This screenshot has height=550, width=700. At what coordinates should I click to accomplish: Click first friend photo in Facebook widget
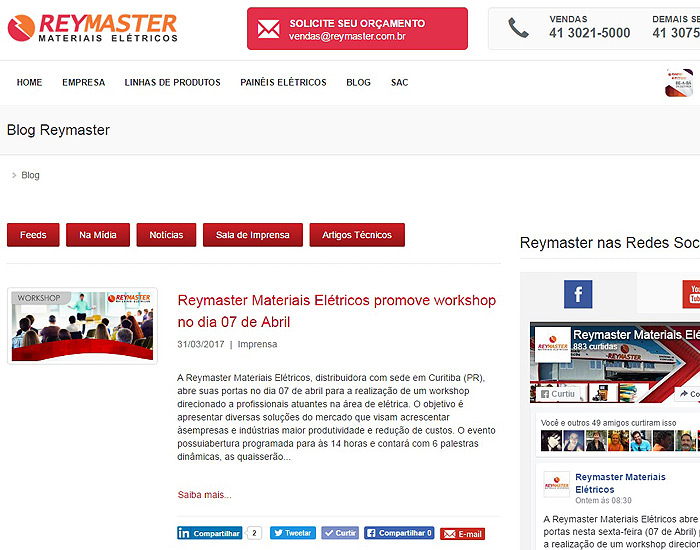pyautogui.click(x=551, y=441)
